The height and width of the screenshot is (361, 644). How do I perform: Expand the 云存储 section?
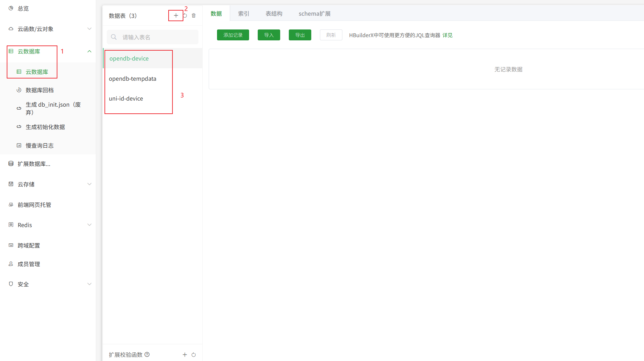pyautogui.click(x=89, y=184)
